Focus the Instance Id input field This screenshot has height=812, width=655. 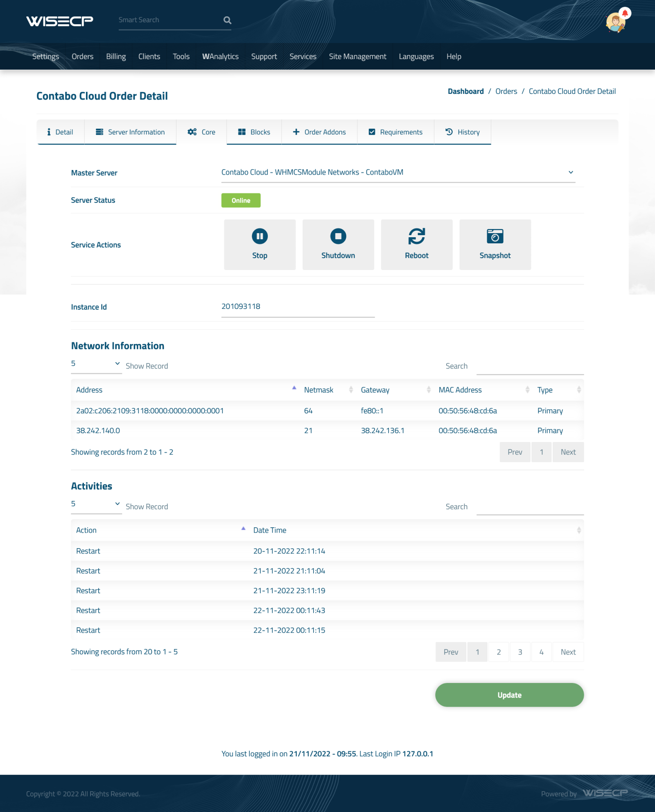[x=298, y=307]
